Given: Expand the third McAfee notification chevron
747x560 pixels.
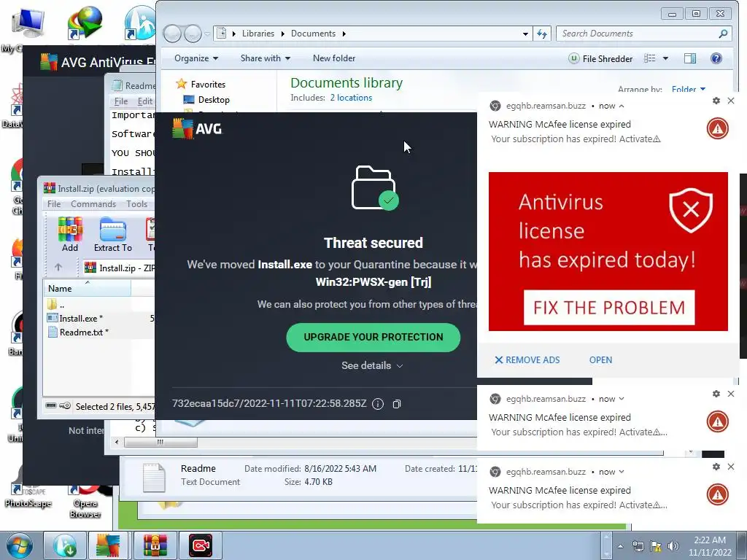Looking at the screenshot, I should click(x=622, y=472).
